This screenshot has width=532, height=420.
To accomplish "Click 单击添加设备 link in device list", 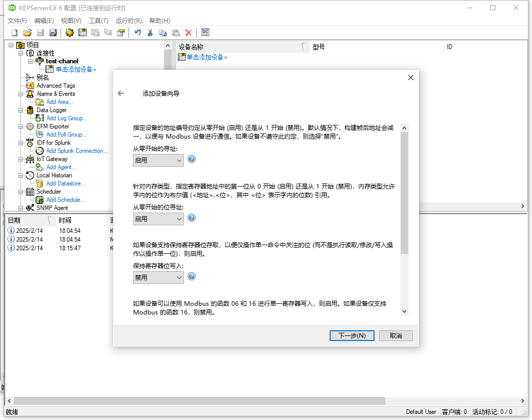I will click(206, 57).
